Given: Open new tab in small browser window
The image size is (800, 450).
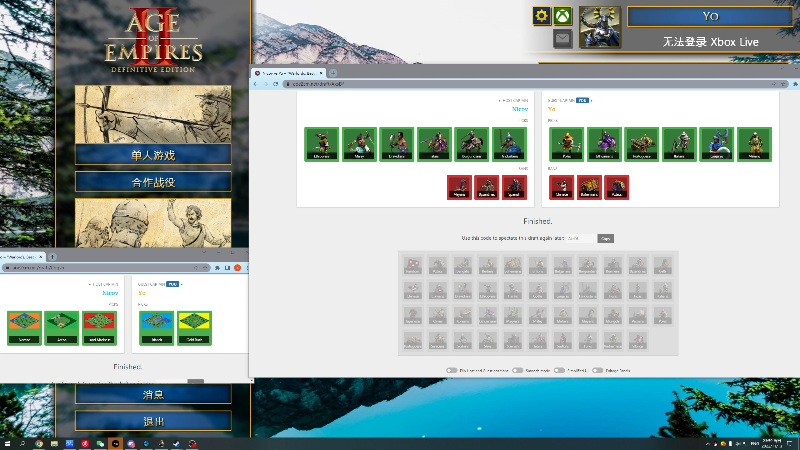Looking at the screenshot, I should pos(52,257).
